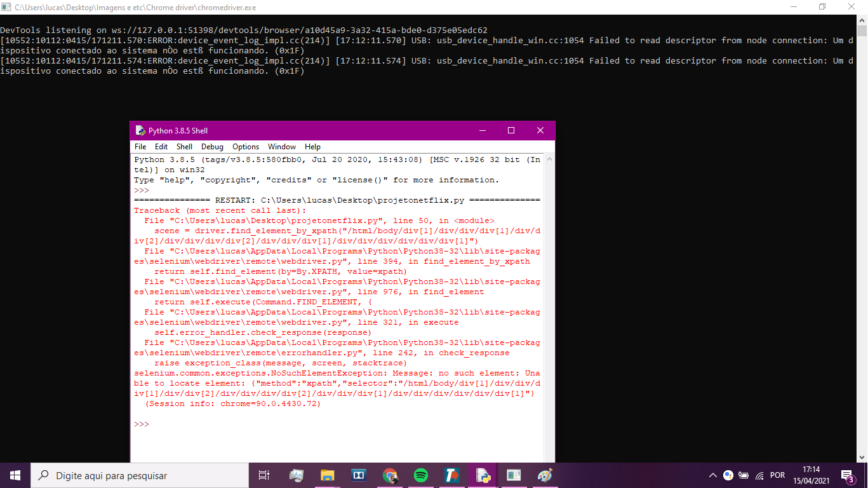Click the Python Shell title bar icon
Viewport: 868px width, 488px height.
pos(140,131)
